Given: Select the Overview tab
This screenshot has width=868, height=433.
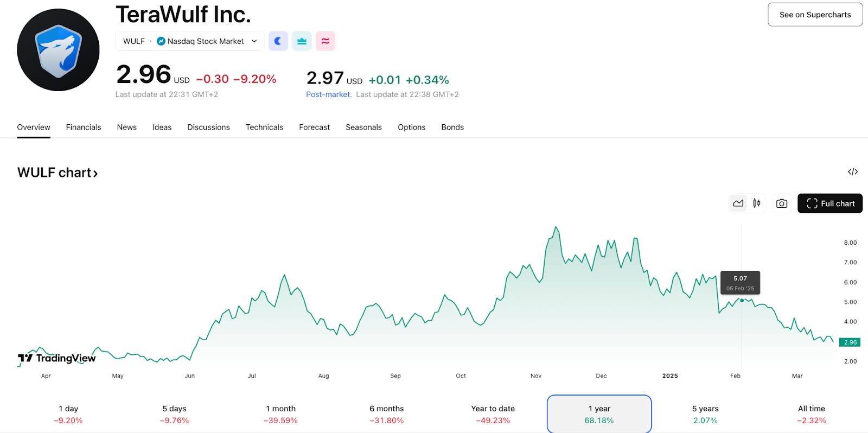Looking at the screenshot, I should tap(34, 127).
